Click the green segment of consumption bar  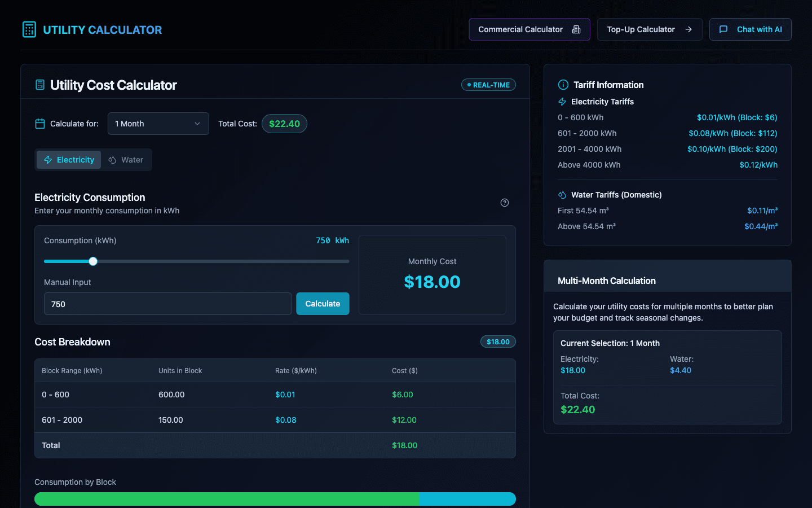(227, 499)
